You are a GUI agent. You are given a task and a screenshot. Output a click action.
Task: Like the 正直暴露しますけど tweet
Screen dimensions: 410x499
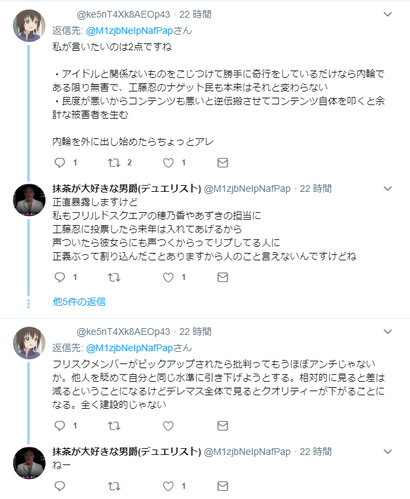168,277
